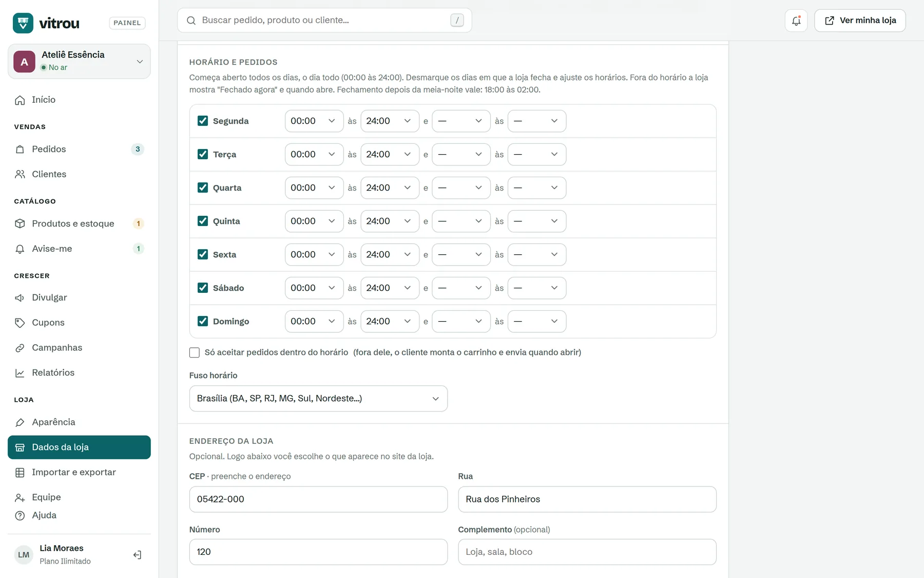924x578 pixels.
Task: Click the Cupons tag icon
Action: (20, 323)
